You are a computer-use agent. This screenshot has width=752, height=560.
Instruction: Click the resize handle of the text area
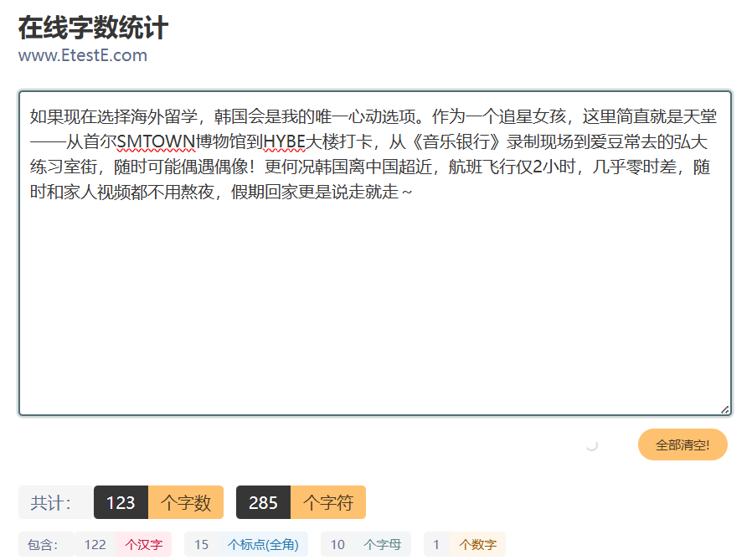[x=724, y=409]
